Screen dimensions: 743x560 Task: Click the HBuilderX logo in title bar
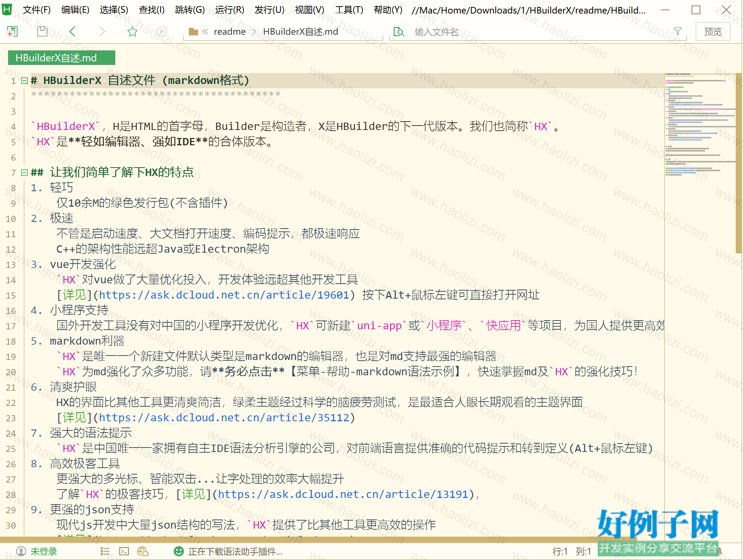click(7, 9)
